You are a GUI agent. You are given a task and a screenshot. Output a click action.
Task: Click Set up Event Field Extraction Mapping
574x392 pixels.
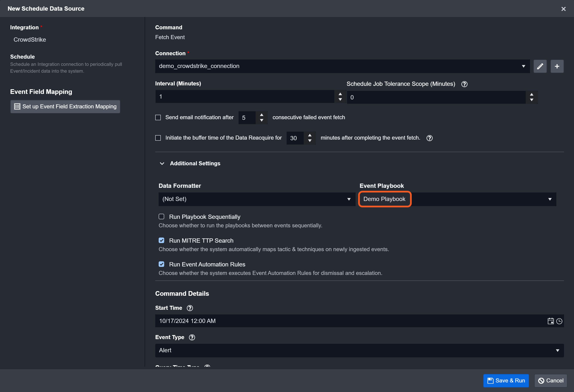pyautogui.click(x=65, y=107)
